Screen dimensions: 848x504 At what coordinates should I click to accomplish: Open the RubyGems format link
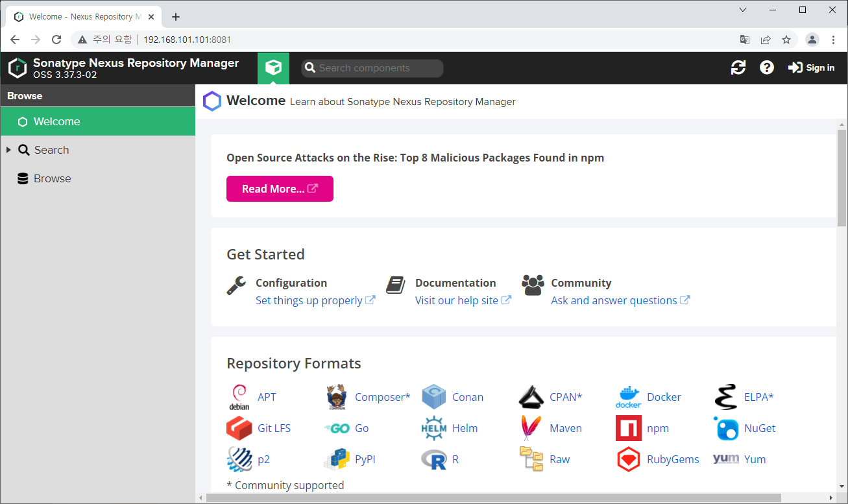click(673, 459)
